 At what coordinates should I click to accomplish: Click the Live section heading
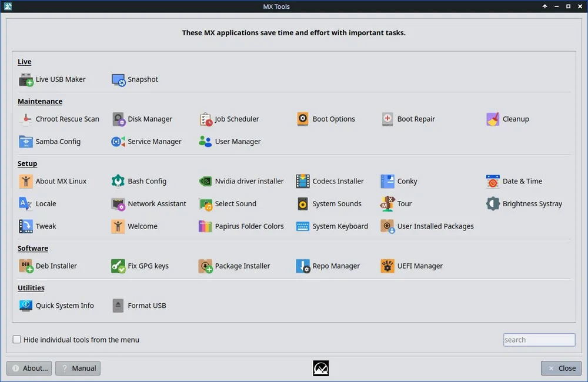24,62
